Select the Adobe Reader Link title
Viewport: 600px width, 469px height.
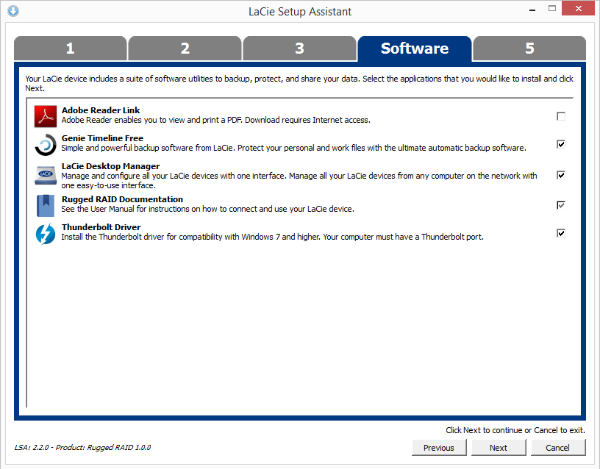click(101, 110)
